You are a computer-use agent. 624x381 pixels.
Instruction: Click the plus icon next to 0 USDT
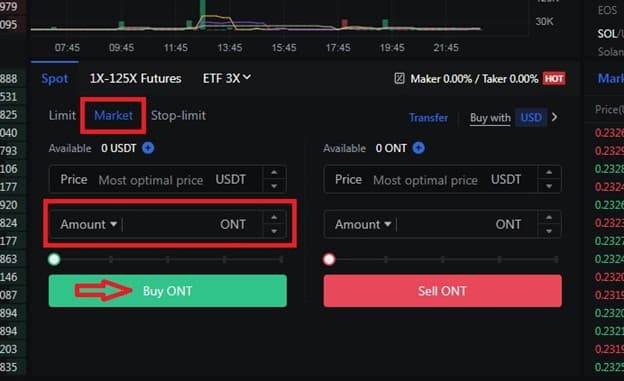click(x=148, y=148)
